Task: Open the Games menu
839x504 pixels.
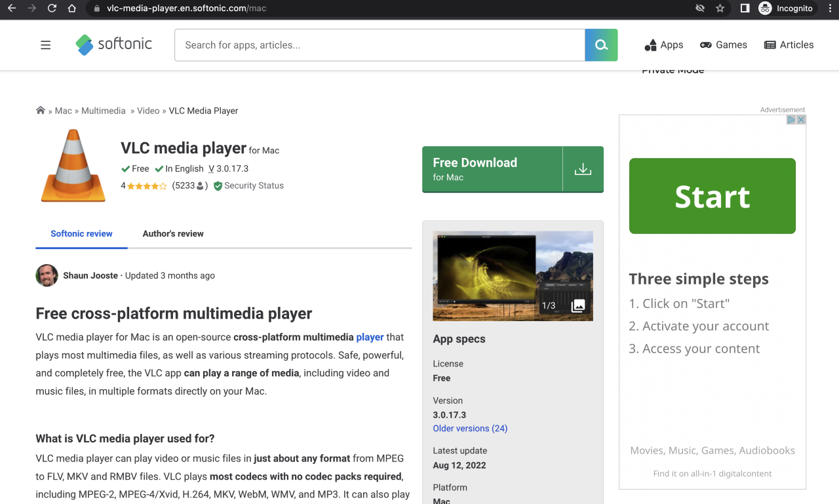Action: coord(724,45)
